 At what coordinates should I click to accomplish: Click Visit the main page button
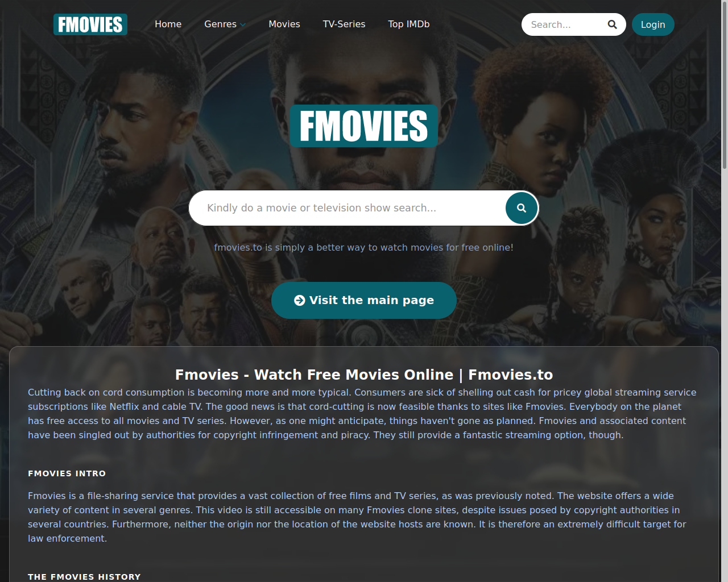pyautogui.click(x=364, y=301)
